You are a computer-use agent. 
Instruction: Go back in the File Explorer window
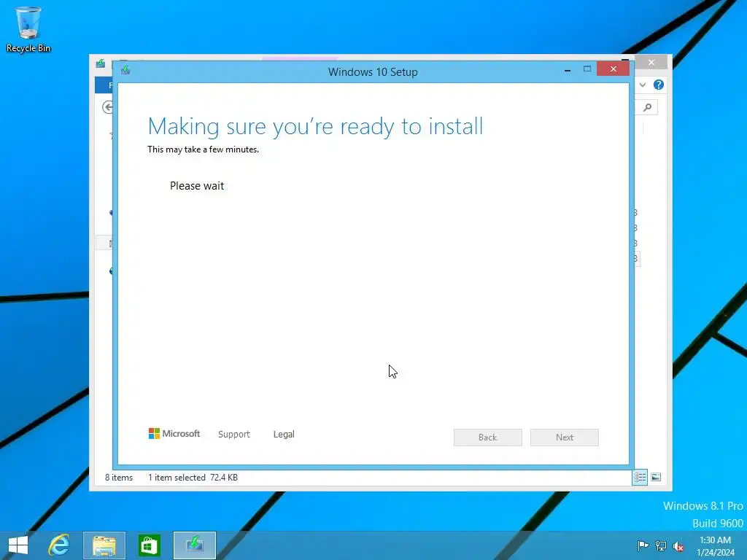click(108, 108)
